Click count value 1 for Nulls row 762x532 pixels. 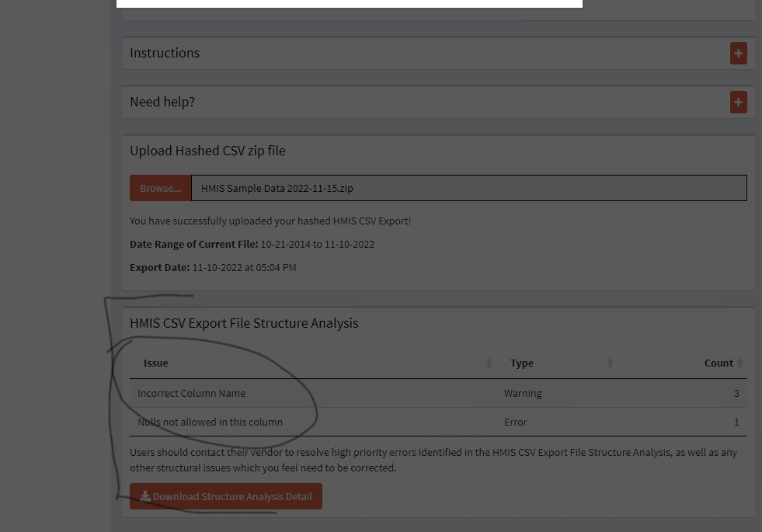point(736,422)
